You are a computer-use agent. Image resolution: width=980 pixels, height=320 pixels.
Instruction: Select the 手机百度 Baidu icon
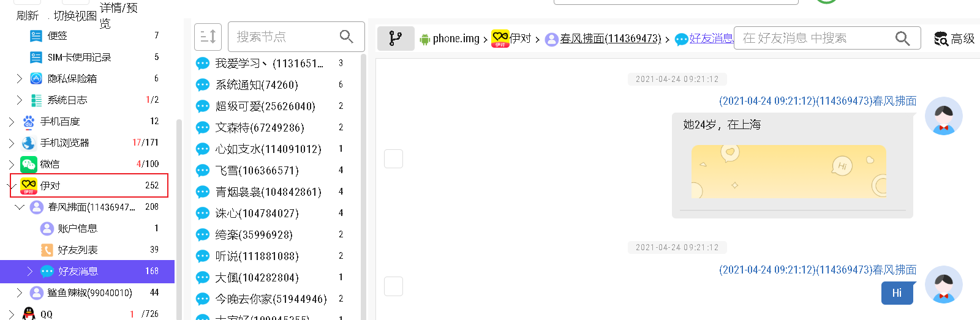coord(28,122)
